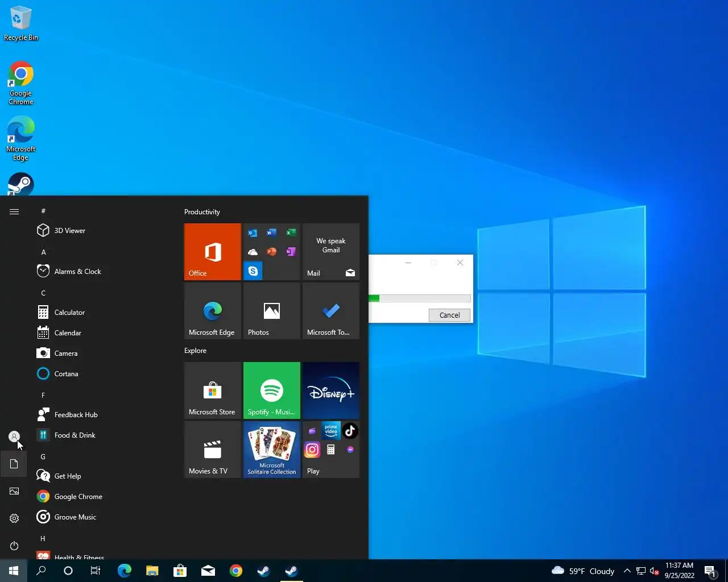The width and height of the screenshot is (728, 582).
Task: Open Settings gear in Start sidebar
Action: click(14, 518)
